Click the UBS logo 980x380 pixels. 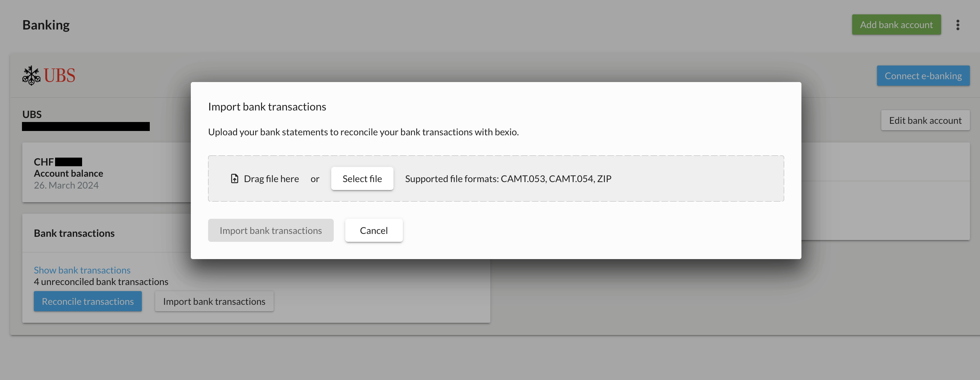[49, 75]
